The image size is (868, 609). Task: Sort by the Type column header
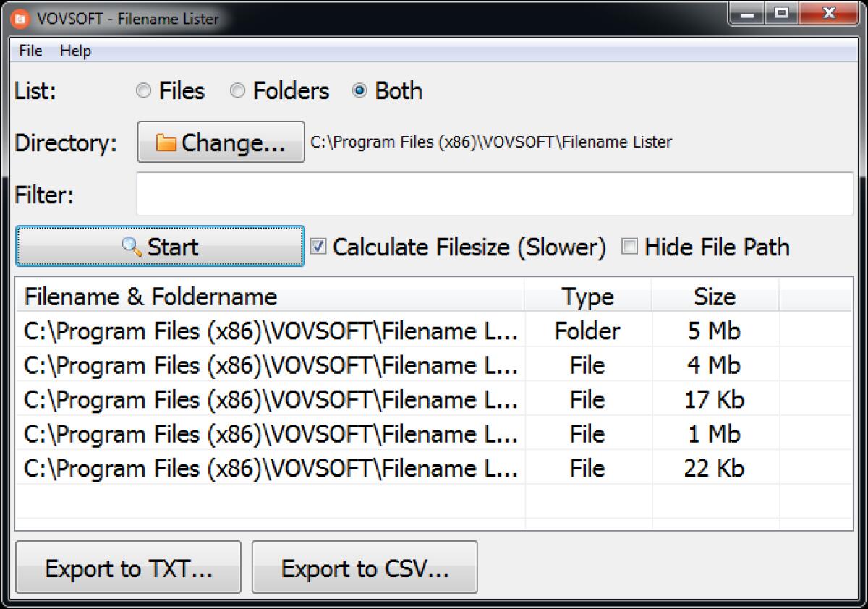(587, 297)
